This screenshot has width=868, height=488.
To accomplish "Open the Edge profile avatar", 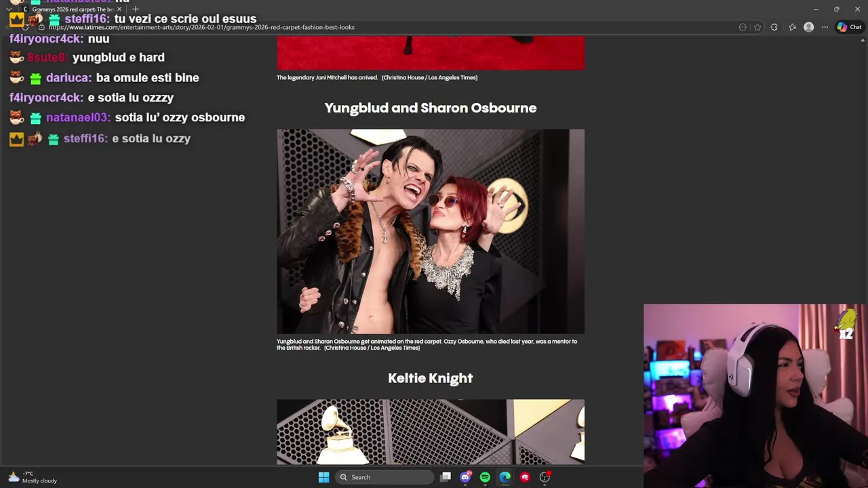I will (x=808, y=27).
